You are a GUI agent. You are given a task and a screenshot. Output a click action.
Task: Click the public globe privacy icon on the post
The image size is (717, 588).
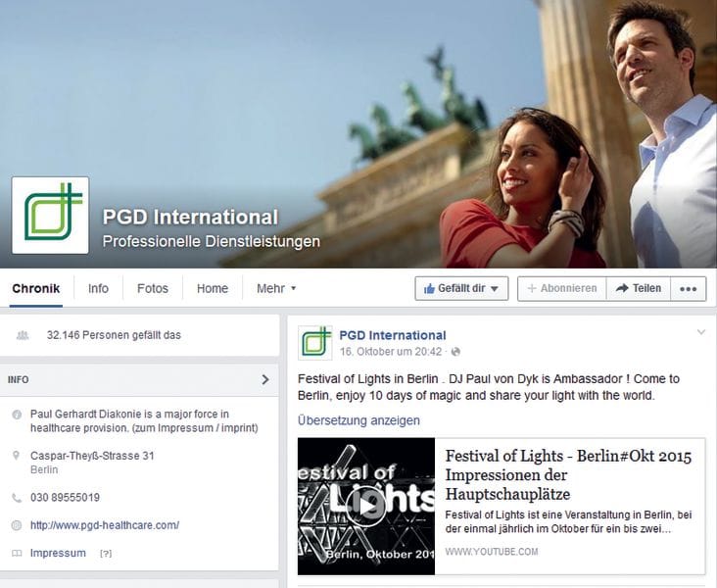pos(455,352)
